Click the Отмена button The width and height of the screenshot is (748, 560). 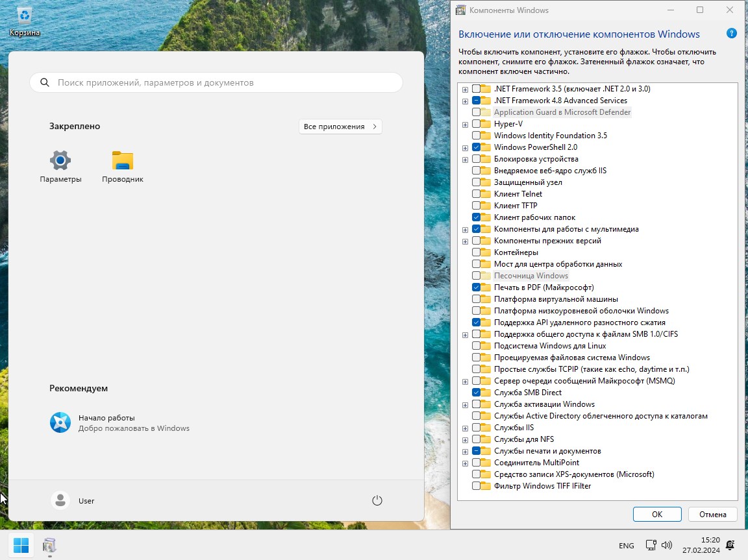pos(713,514)
